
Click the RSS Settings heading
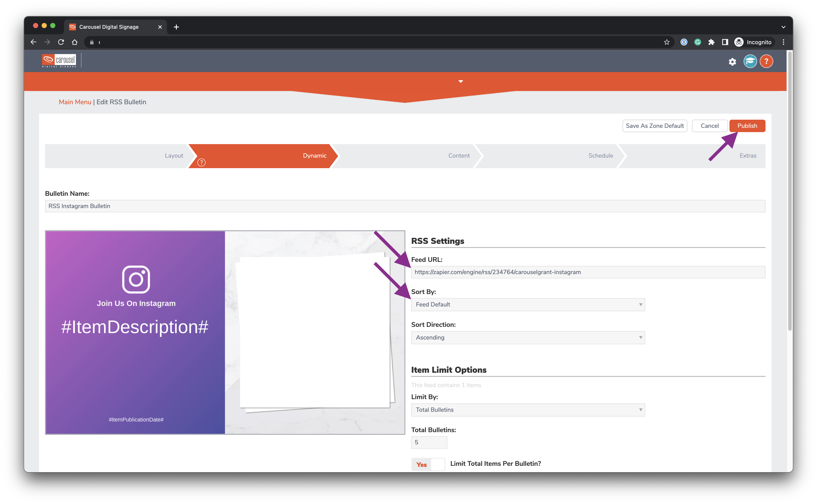point(437,241)
